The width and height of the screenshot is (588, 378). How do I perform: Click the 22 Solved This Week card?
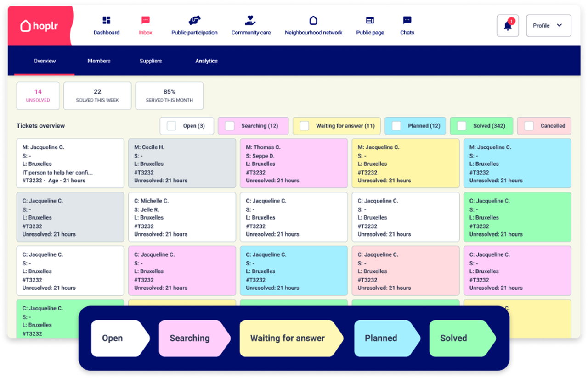point(97,96)
